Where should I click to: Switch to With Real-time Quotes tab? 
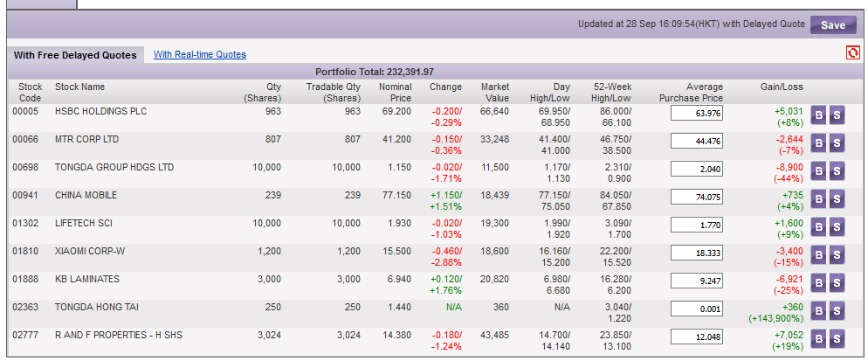tap(200, 54)
